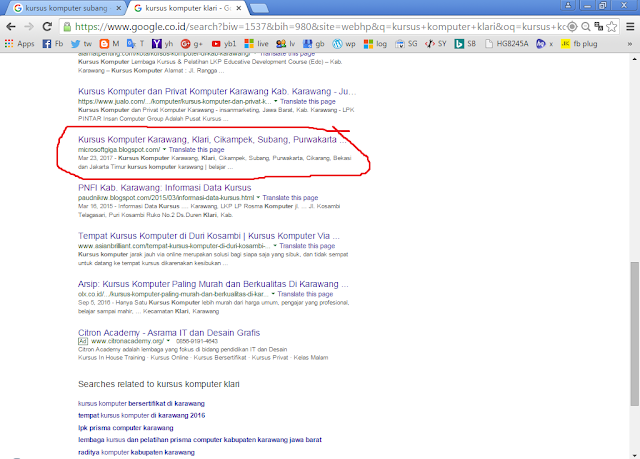Click 'Translate this page' for olx.co.id result

tap(305, 294)
